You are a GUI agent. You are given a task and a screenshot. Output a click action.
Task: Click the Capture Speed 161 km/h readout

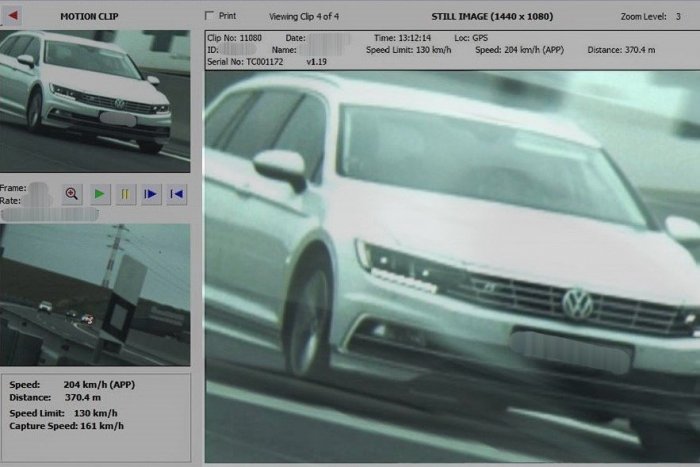coord(67,426)
